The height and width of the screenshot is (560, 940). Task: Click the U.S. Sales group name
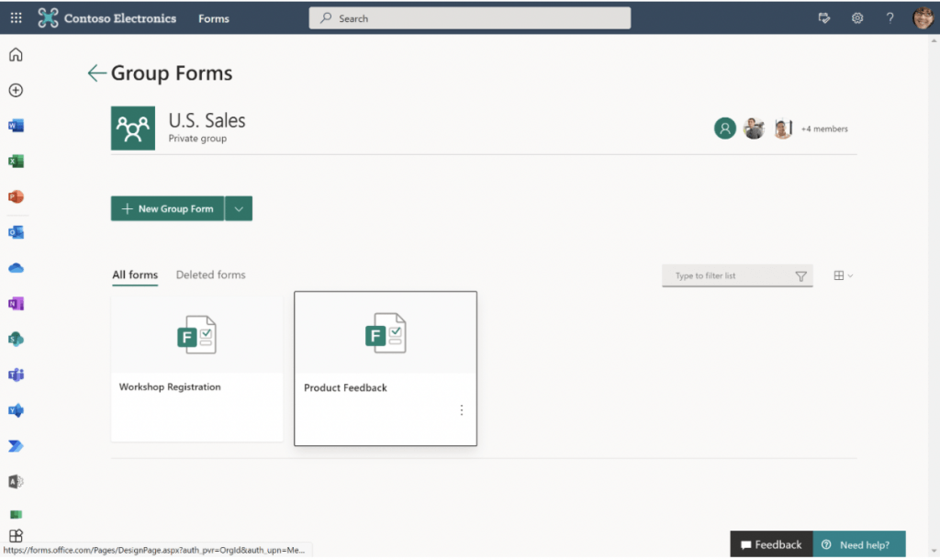(207, 120)
